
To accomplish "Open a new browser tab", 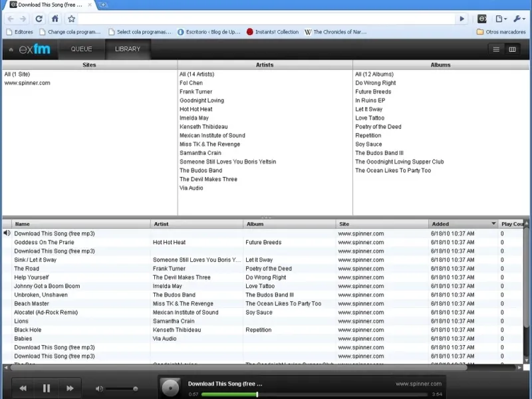I will coord(103,5).
